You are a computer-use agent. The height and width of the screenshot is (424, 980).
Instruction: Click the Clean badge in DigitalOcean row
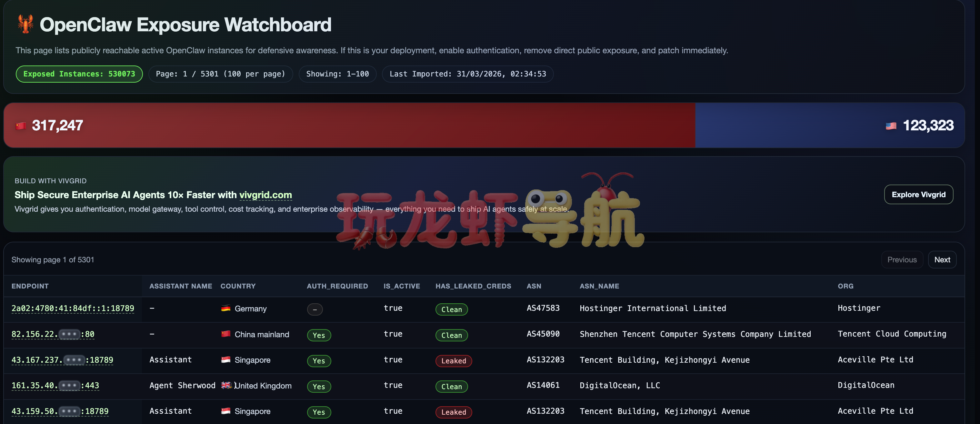click(452, 387)
